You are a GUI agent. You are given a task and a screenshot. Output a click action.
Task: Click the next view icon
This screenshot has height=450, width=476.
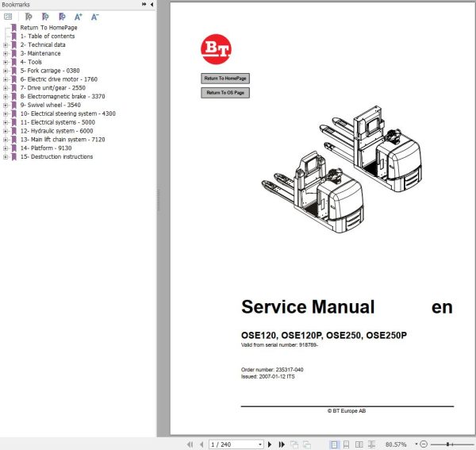[306, 444]
